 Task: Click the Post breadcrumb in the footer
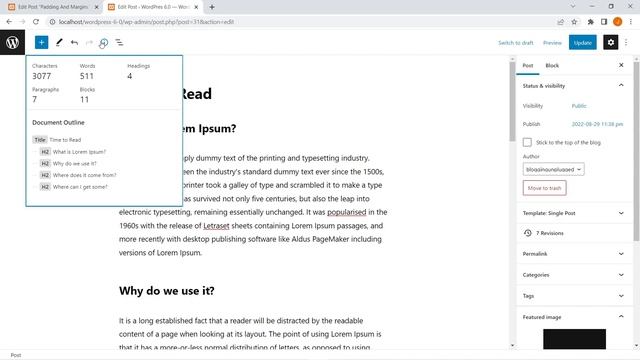(x=16, y=355)
